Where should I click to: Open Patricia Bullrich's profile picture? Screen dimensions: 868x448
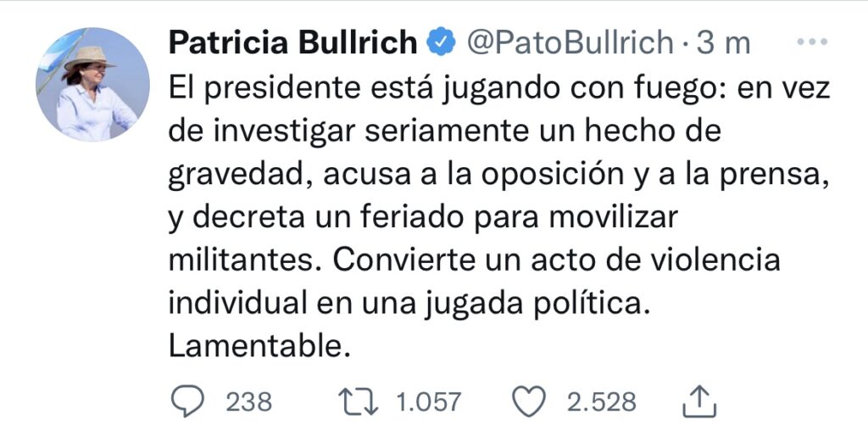(x=92, y=84)
